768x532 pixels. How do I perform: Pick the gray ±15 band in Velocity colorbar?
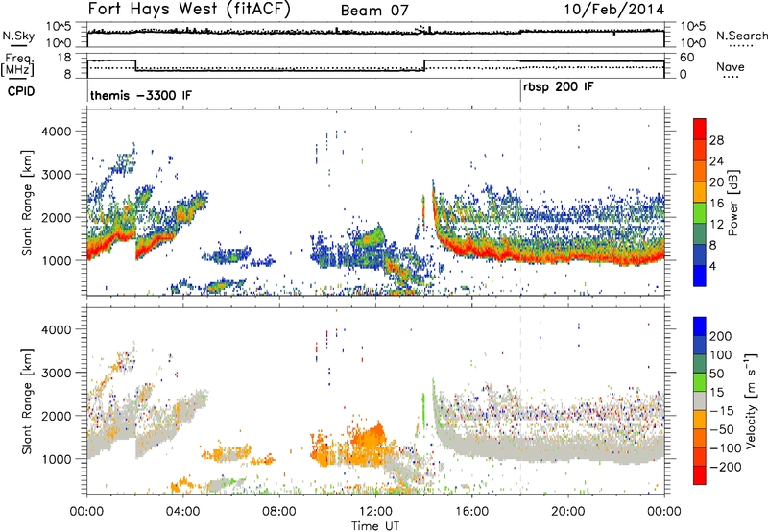tap(700, 400)
